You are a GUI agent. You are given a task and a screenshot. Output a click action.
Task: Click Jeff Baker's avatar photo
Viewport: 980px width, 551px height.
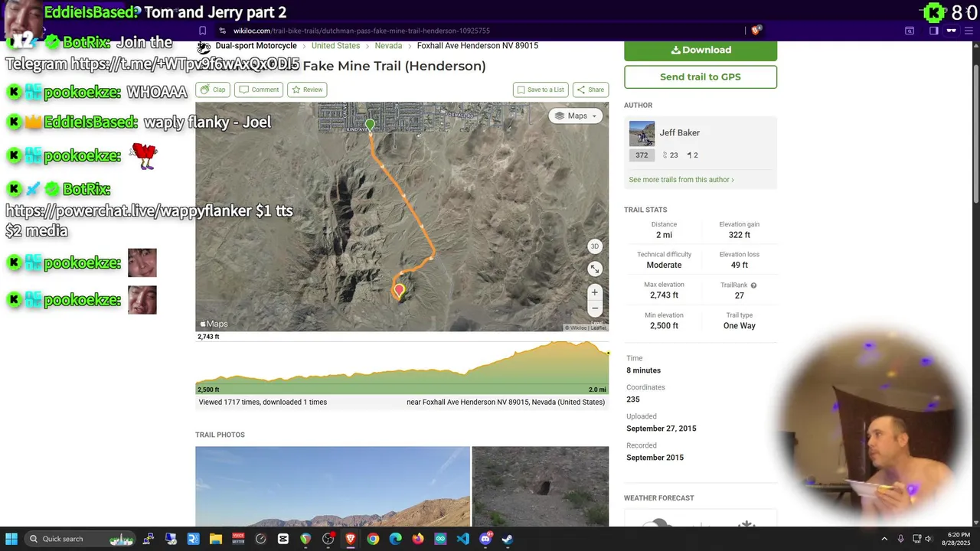642,133
